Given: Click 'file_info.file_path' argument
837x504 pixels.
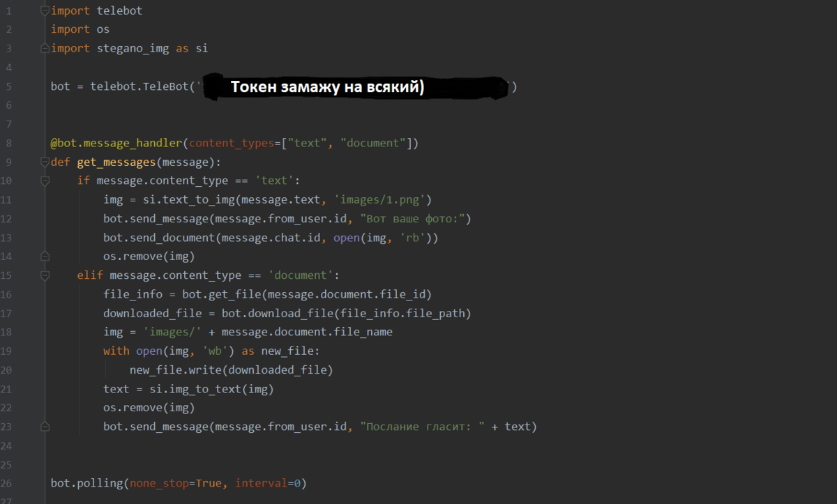Looking at the screenshot, I should pos(402,312).
